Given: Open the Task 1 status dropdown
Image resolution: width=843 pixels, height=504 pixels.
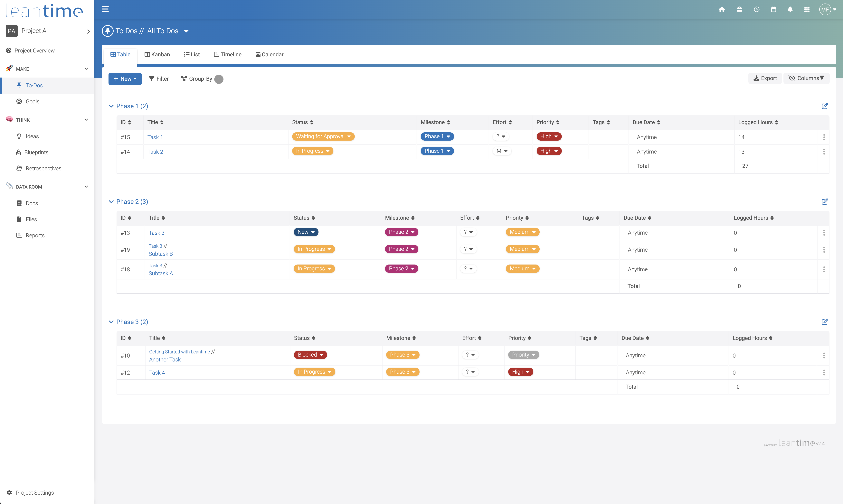Looking at the screenshot, I should [323, 136].
